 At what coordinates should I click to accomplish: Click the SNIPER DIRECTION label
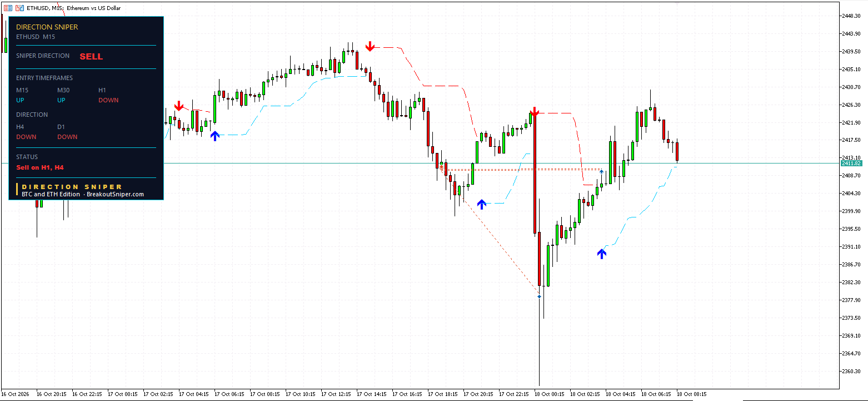[43, 56]
